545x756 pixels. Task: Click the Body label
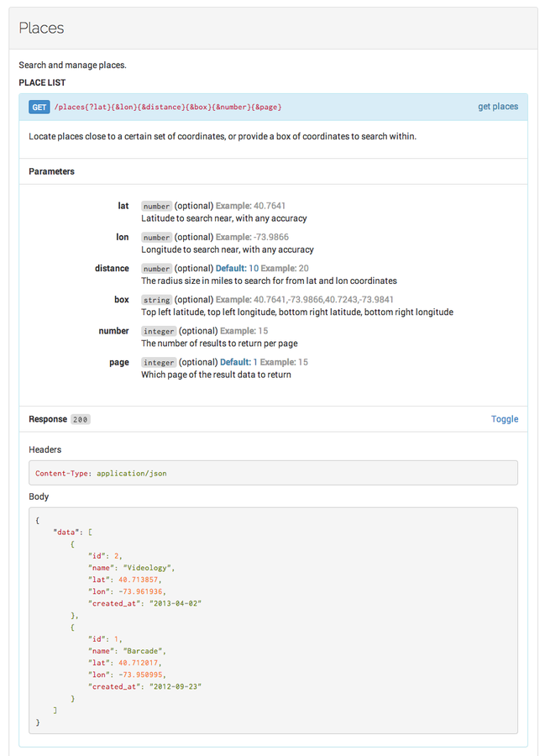click(39, 496)
